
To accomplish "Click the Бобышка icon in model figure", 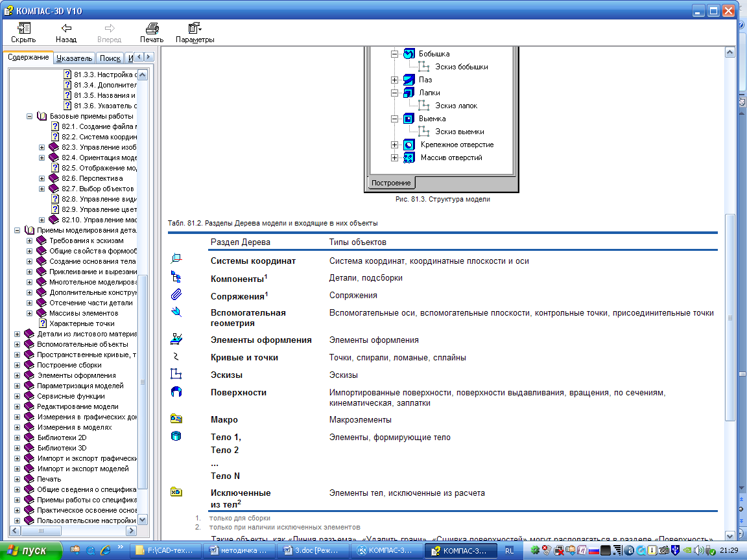I will 409,54.
